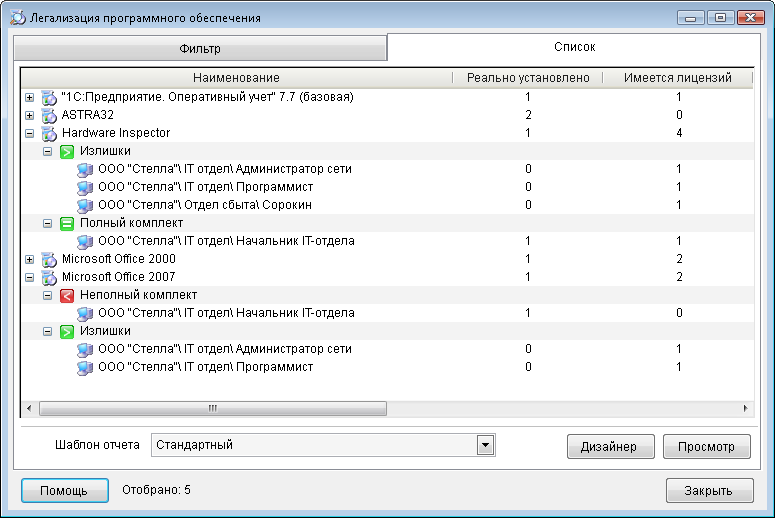Click the left scroll arrow of the list

point(29,408)
